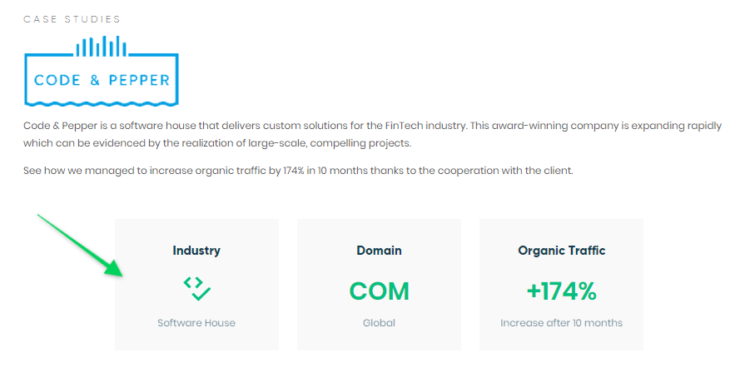Click the equalizer bars atop the logo
This screenshot has width=750, height=373.
pos(101,46)
